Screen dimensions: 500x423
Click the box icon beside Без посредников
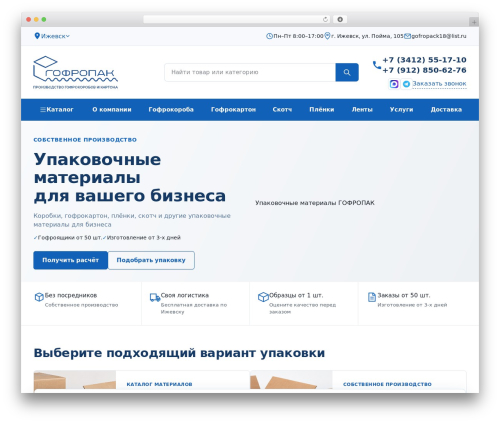[x=39, y=297]
